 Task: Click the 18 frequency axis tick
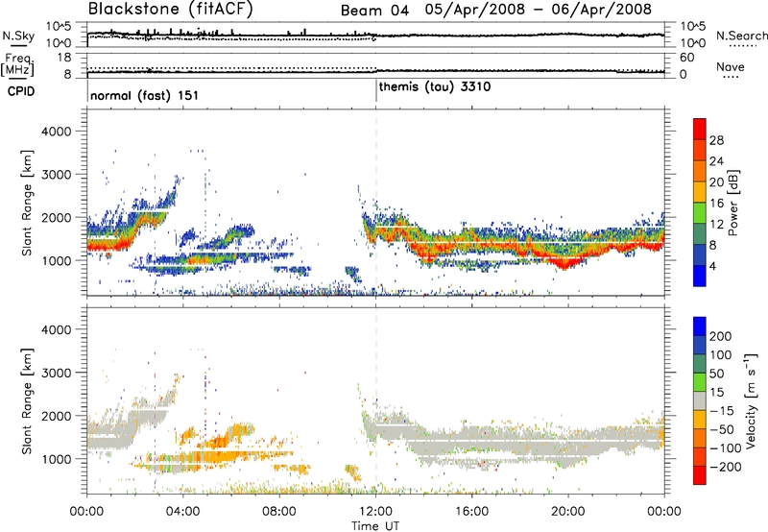65,58
